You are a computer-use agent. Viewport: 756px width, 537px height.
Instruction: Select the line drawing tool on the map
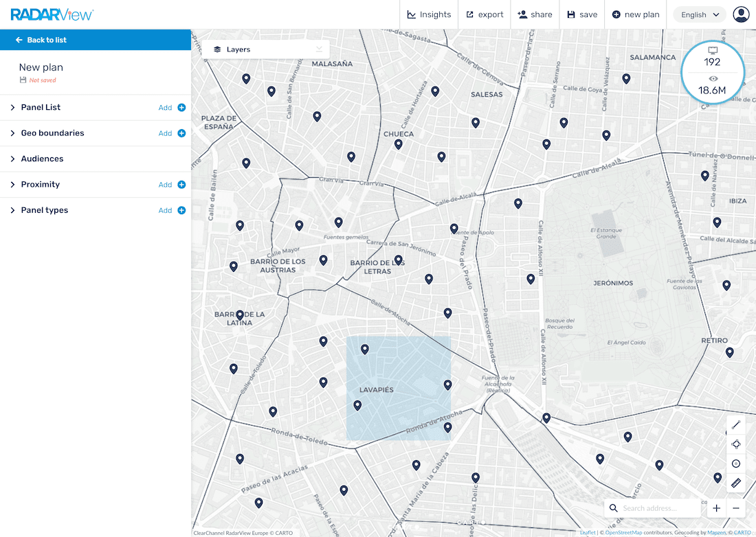click(735, 424)
